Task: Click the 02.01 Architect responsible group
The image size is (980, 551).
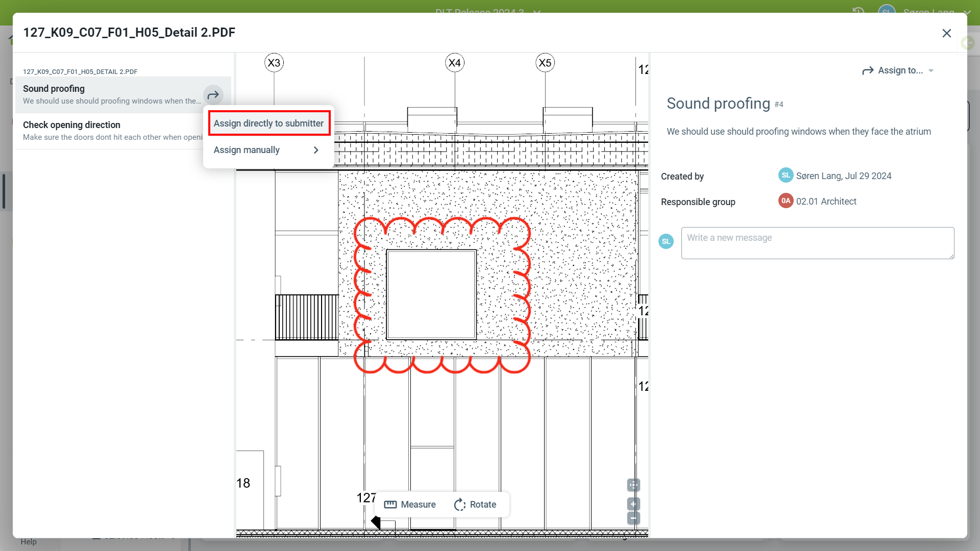Action: 826,202
